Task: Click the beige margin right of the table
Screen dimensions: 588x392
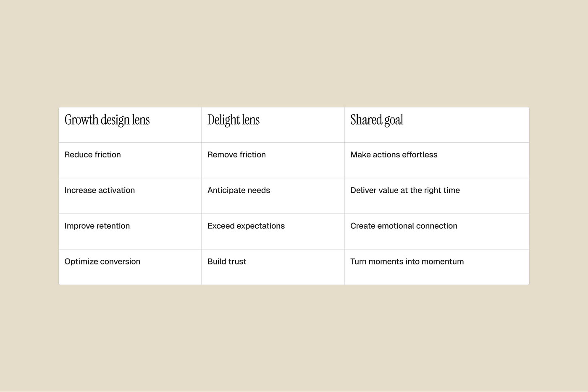Action: click(559, 196)
